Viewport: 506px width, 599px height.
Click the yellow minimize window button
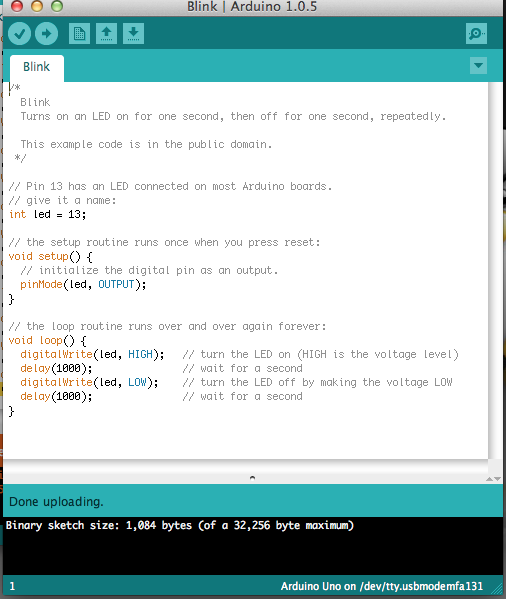pyautogui.click(x=37, y=6)
